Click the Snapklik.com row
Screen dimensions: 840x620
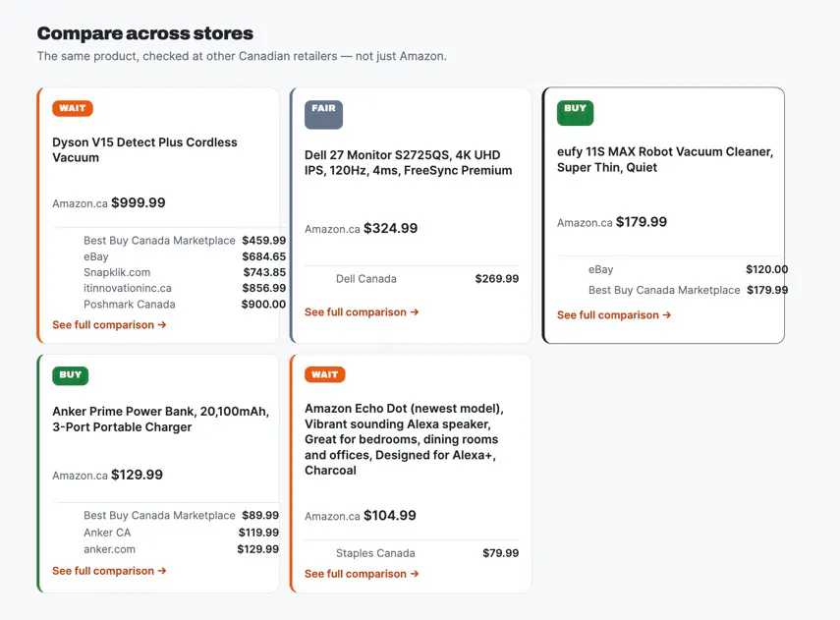[185, 272]
